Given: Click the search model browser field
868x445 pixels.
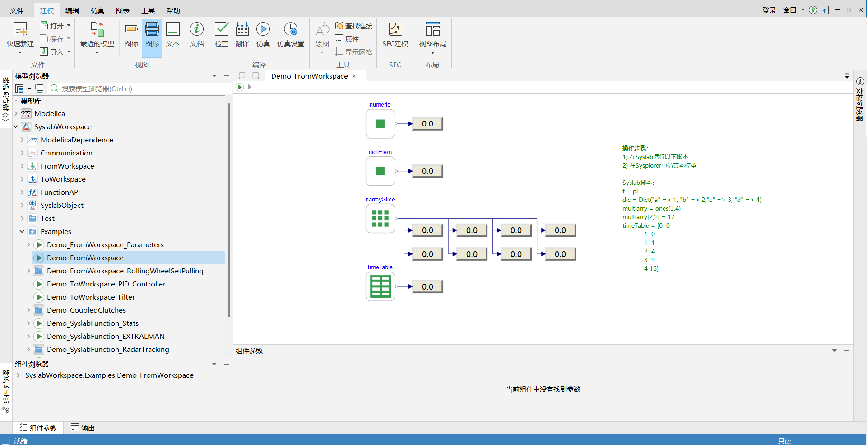Looking at the screenshot, I should [x=140, y=89].
